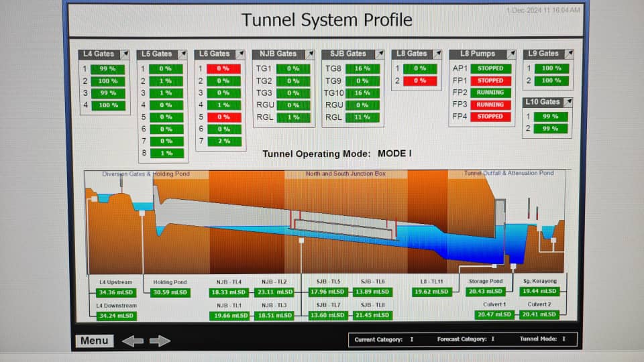Click the Storage Pond 20.43 mLSD level readout

485,292
